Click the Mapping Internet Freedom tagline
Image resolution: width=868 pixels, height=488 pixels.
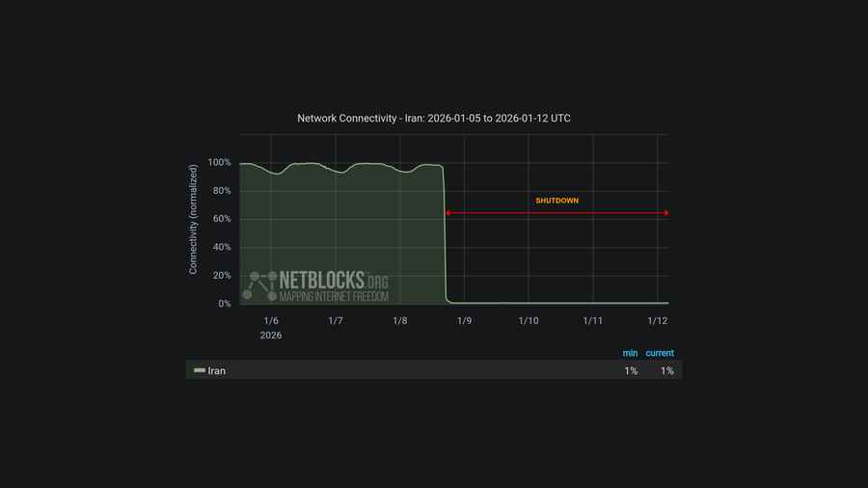[334, 296]
